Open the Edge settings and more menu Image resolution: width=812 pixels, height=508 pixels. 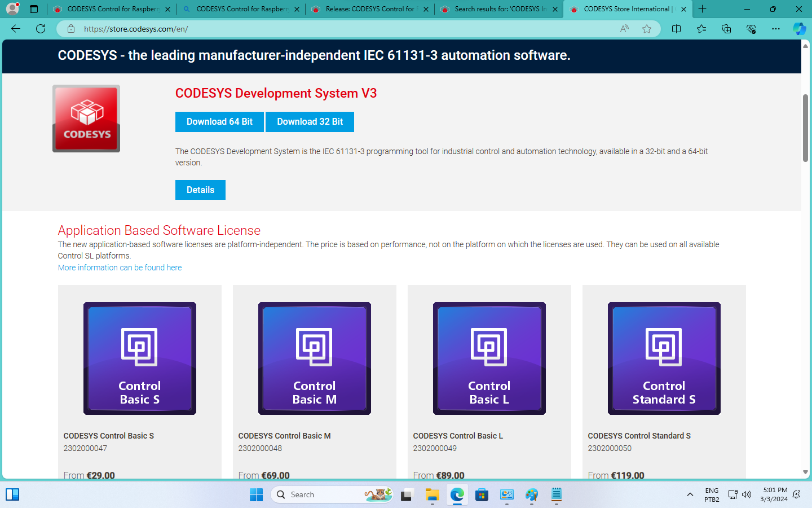(776, 29)
